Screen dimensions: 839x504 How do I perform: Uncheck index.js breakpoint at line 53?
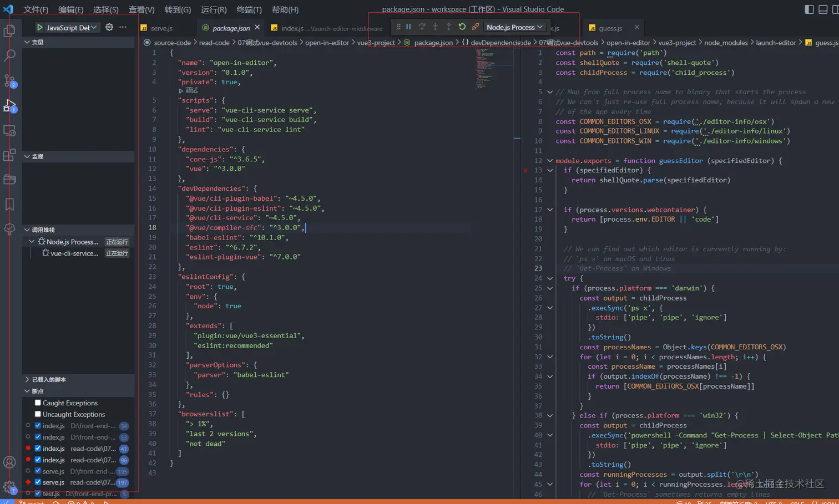(x=38, y=437)
